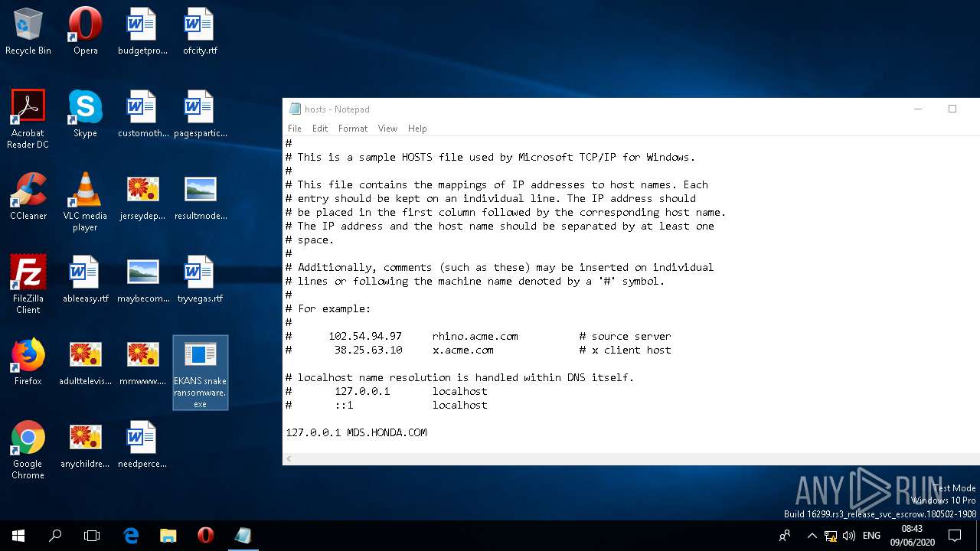Click '# source server' comment text
Screen dimensions: 980x551
tap(625, 336)
